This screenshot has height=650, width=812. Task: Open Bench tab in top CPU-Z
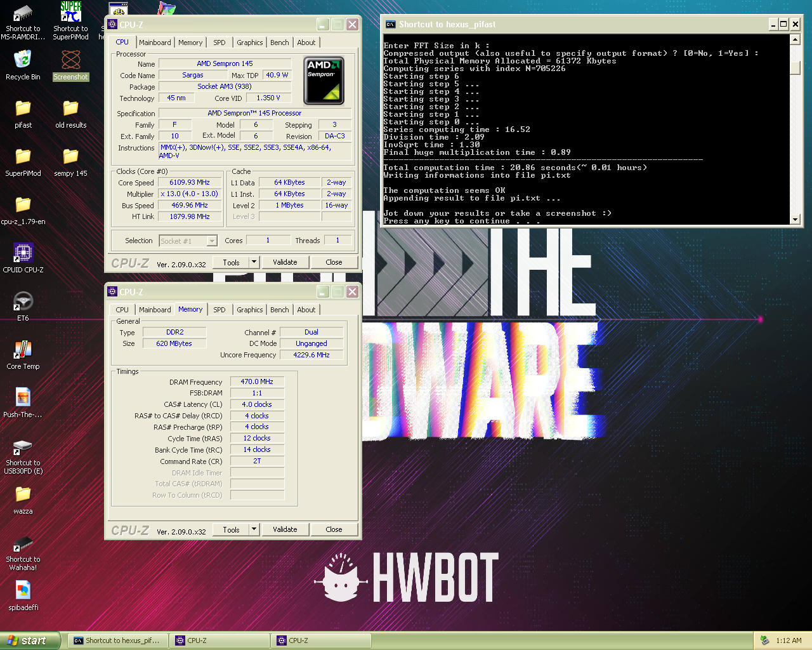pyautogui.click(x=280, y=43)
